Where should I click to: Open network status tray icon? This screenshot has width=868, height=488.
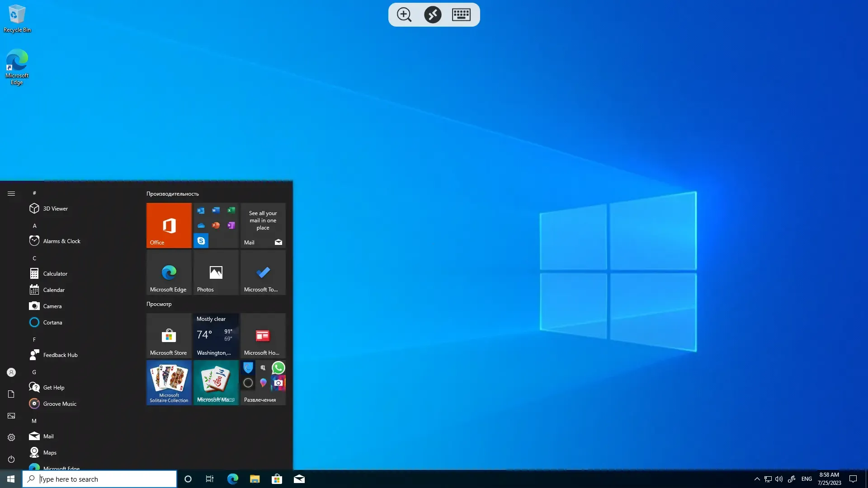[x=768, y=479]
